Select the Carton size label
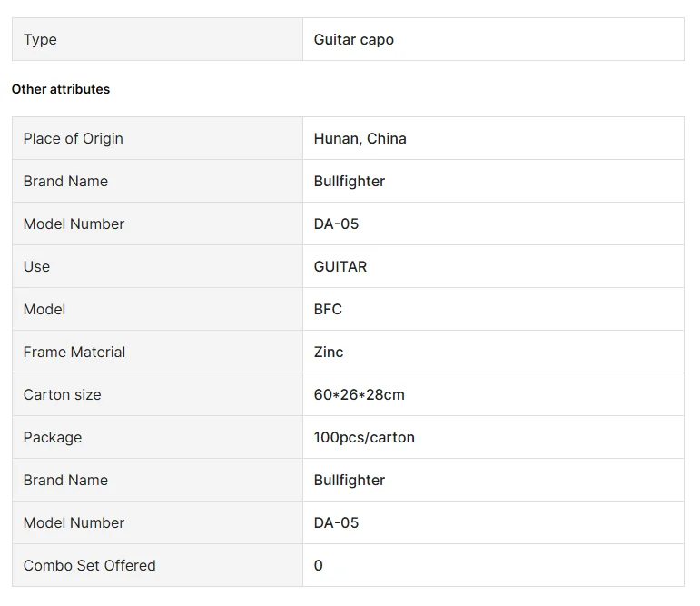The image size is (700, 606). [x=62, y=395]
